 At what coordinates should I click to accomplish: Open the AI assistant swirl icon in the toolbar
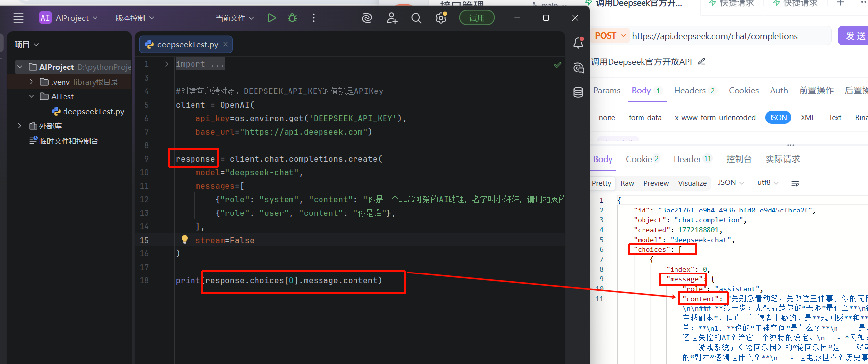(x=367, y=18)
